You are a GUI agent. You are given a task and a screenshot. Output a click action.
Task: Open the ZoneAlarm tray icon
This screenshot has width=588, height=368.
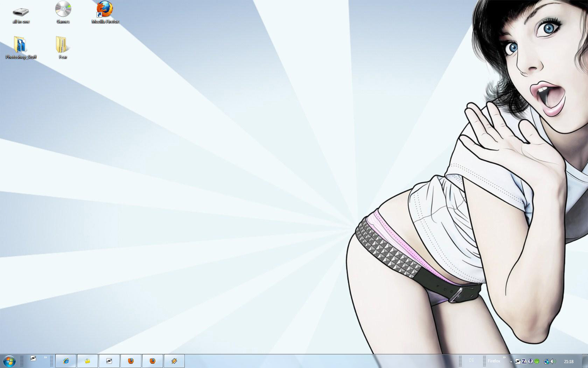coord(524,361)
